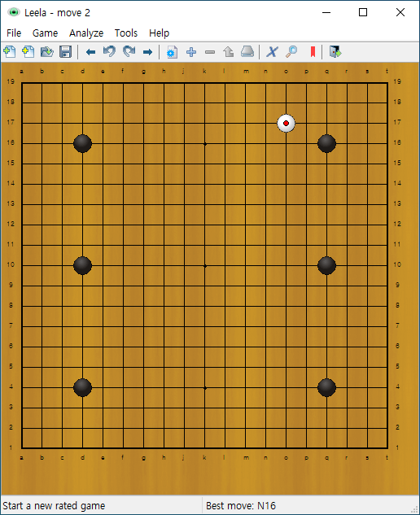This screenshot has width=420, height=515.
Task: Click the exit door icon with green arrow
Action: click(335, 52)
